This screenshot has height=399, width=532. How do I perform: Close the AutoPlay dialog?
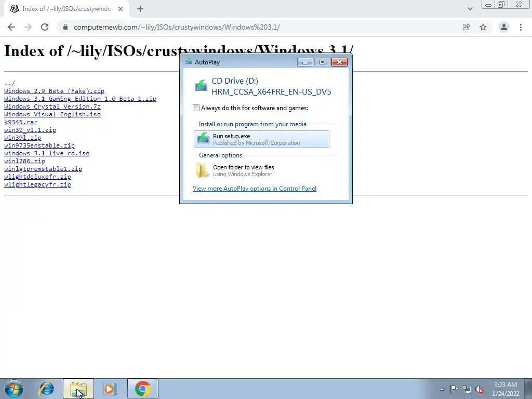point(339,62)
